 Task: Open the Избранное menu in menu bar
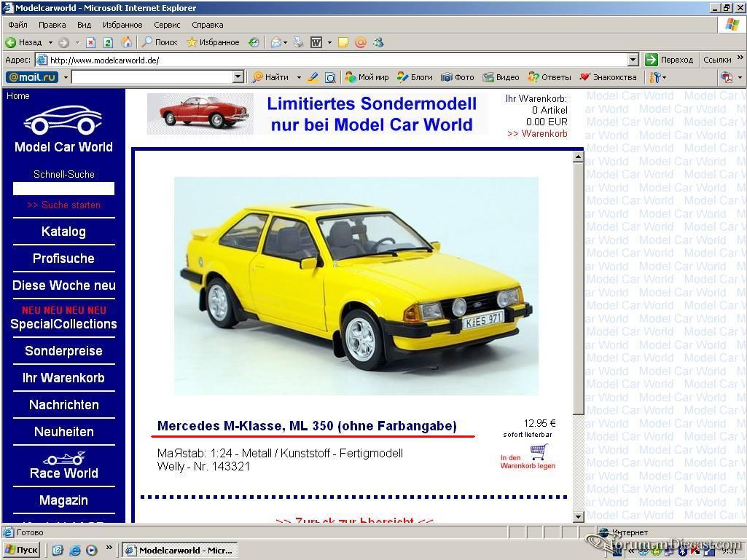(122, 25)
